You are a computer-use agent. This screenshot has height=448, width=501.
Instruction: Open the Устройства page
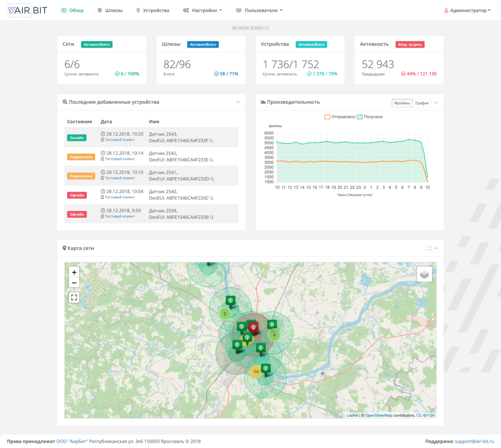tap(153, 10)
